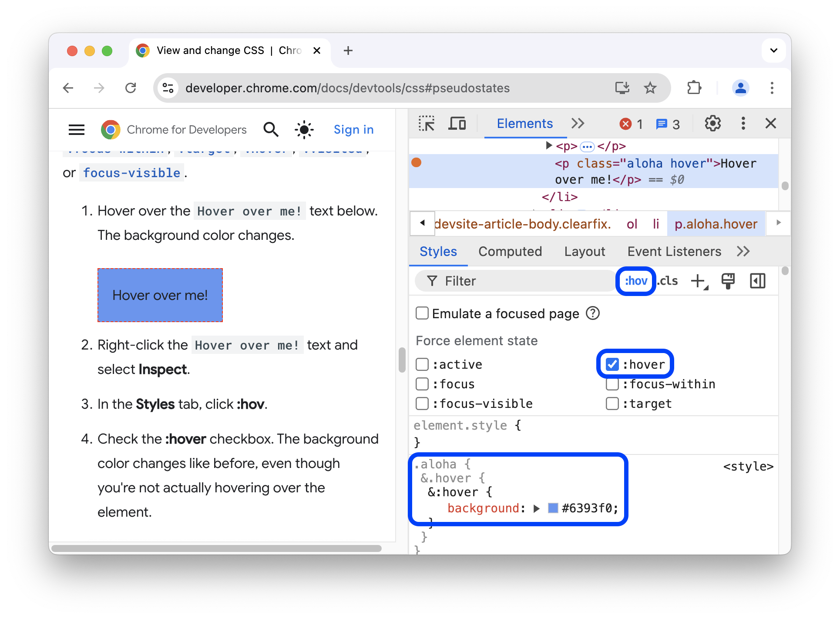Switch to the Computed styles tab

click(x=510, y=251)
